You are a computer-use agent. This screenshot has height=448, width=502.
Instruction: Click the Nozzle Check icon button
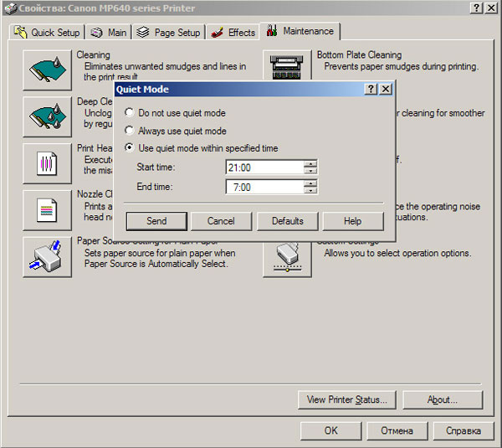tap(48, 210)
